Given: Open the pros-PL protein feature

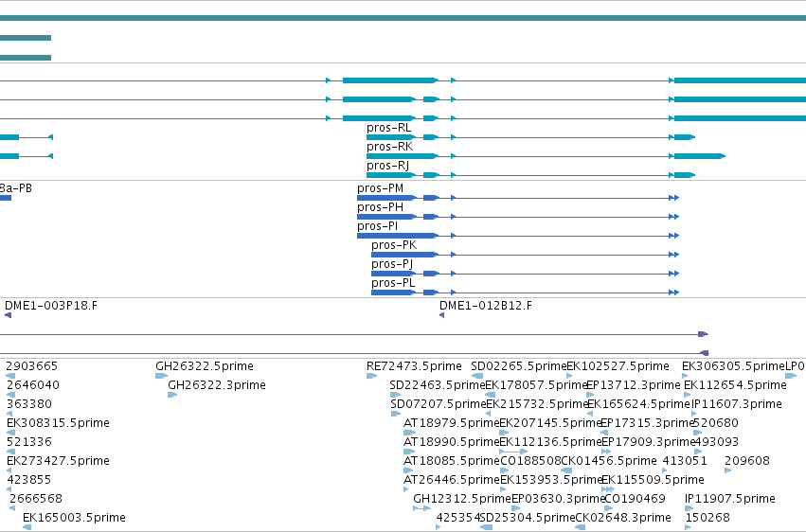Looking at the screenshot, I should point(525,293).
